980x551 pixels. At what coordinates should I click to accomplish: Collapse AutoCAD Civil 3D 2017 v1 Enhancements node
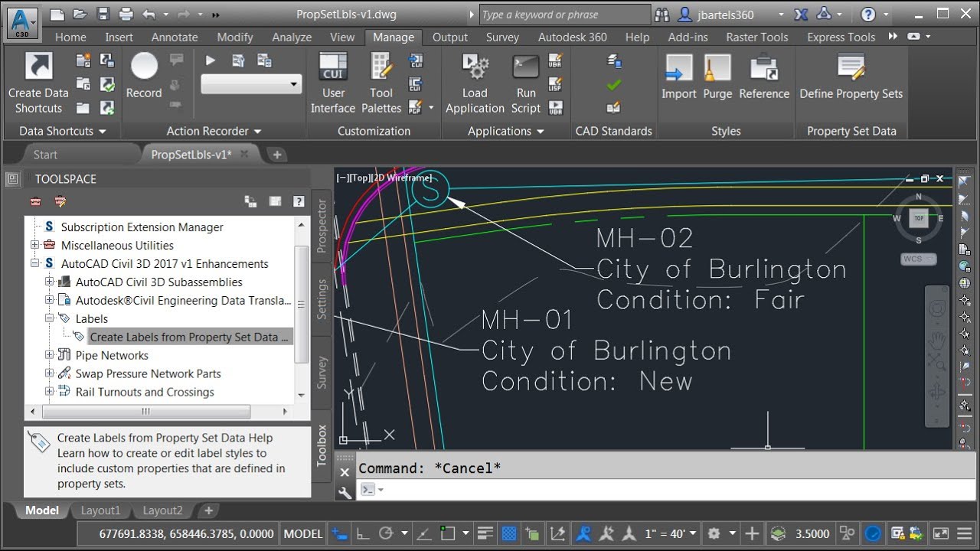[x=34, y=263]
